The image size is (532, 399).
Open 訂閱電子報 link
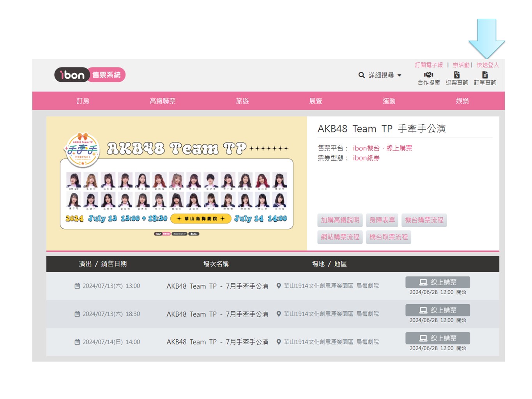click(x=429, y=65)
